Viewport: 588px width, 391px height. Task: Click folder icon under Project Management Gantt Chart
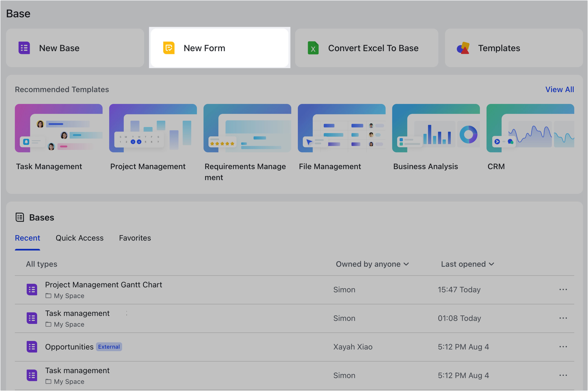(x=48, y=296)
